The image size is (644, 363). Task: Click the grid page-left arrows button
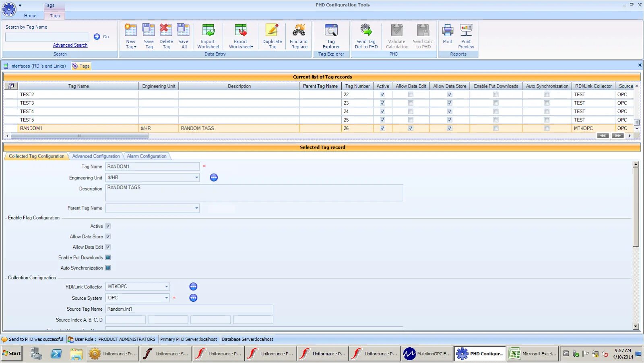pyautogui.click(x=603, y=136)
